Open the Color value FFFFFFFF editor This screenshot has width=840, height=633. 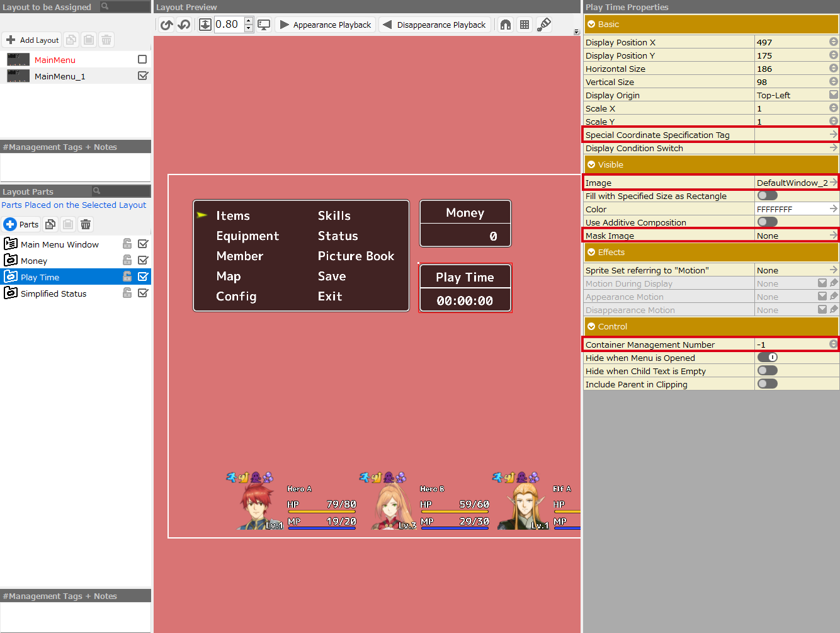tap(833, 208)
